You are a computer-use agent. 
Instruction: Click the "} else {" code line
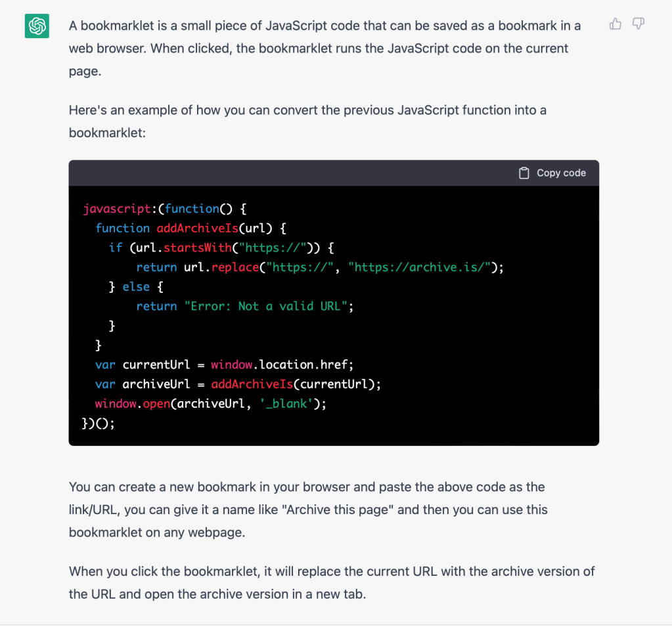tap(136, 287)
